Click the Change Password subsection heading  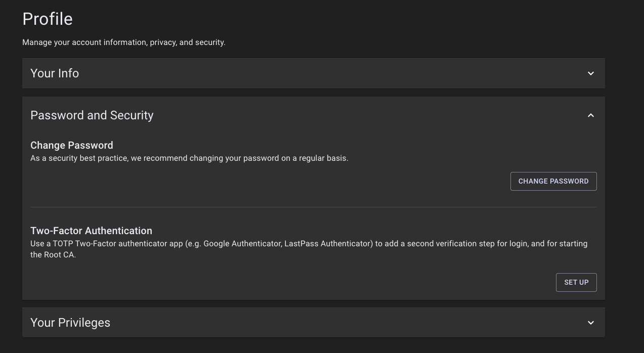pos(72,145)
